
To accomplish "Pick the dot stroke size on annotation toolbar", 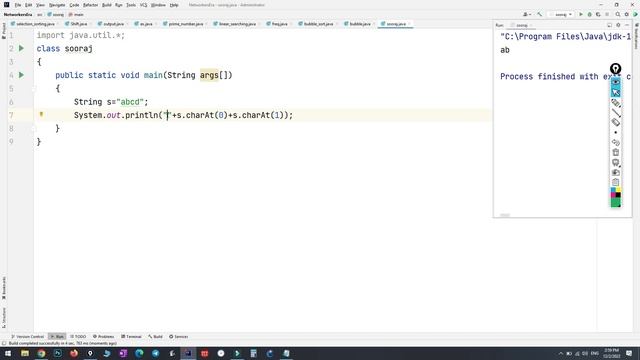I will (616, 133).
